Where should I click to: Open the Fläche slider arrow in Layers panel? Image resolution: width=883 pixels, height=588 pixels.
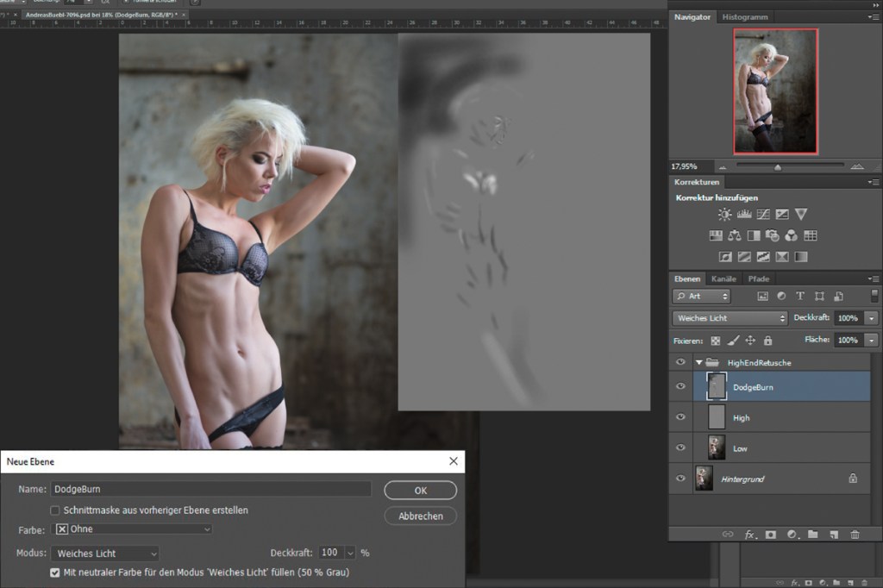[872, 341]
